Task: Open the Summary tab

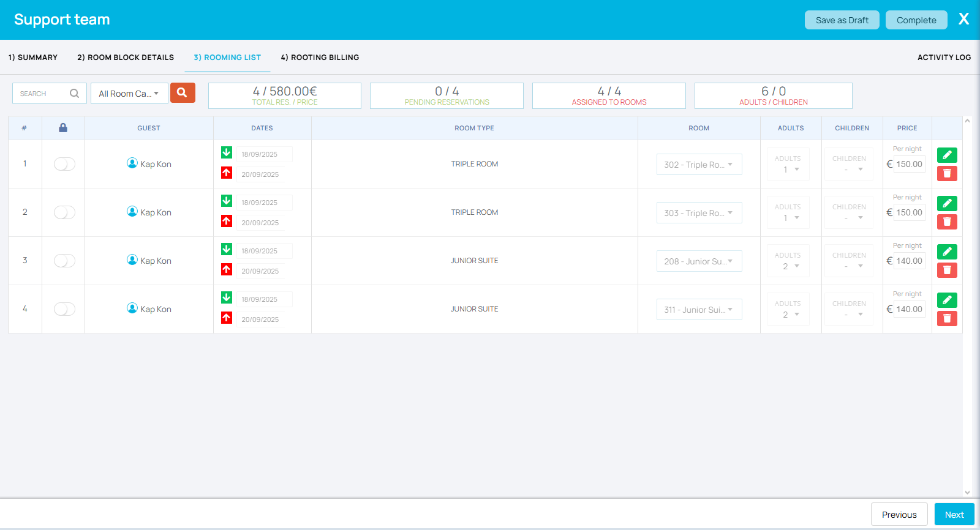Action: (x=33, y=58)
